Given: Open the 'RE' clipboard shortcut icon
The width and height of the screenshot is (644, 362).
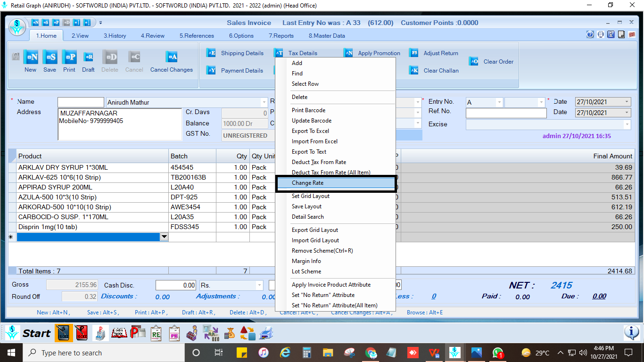Looking at the screenshot, I should point(157,333).
